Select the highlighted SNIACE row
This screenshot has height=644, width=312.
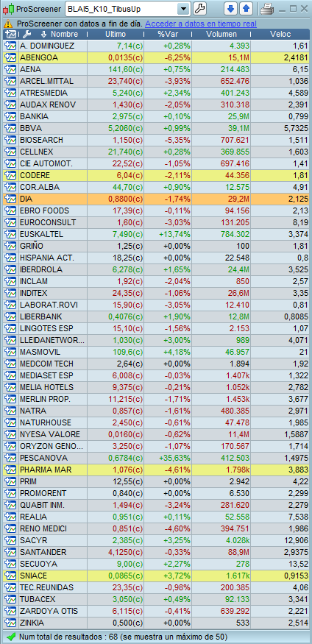[x=156, y=576]
